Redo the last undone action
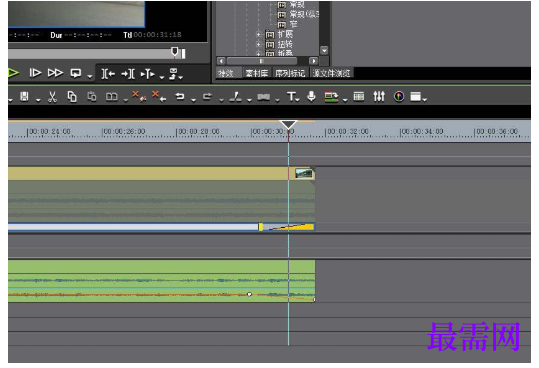The height and width of the screenshot is (368, 539). click(x=207, y=97)
